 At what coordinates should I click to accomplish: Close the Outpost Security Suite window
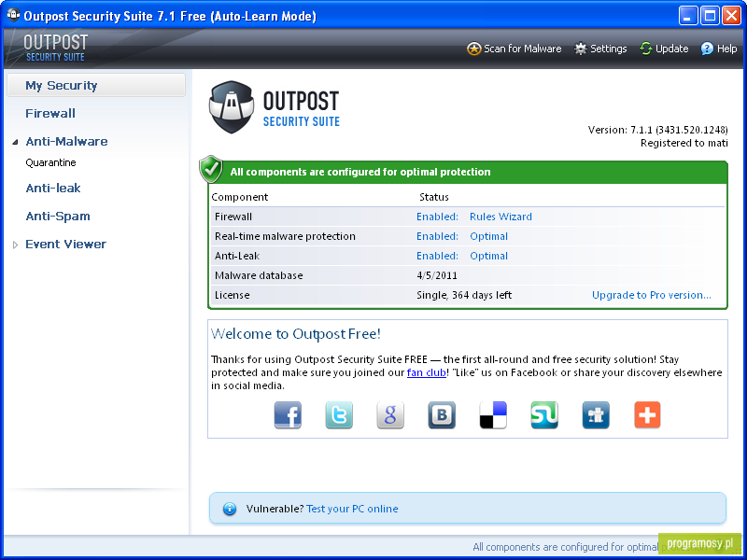pos(731,16)
